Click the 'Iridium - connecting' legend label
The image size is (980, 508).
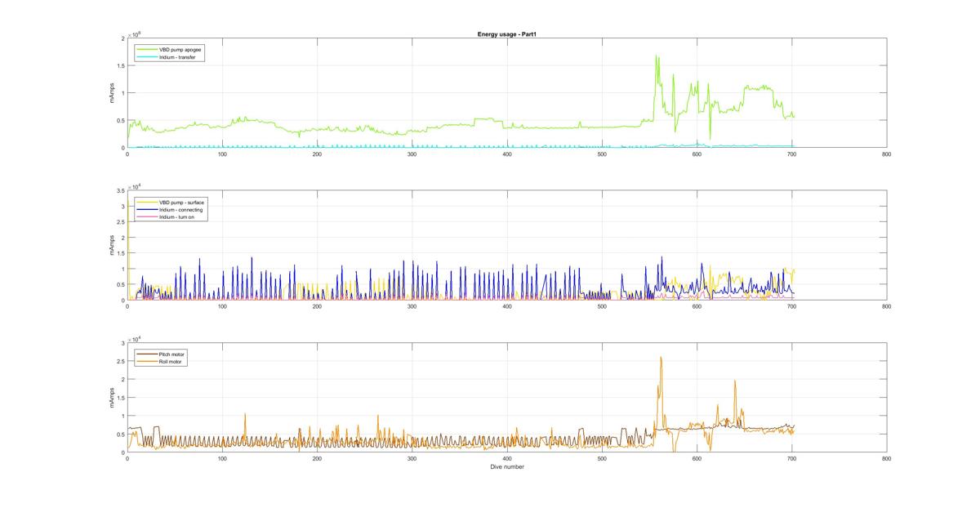(180, 210)
